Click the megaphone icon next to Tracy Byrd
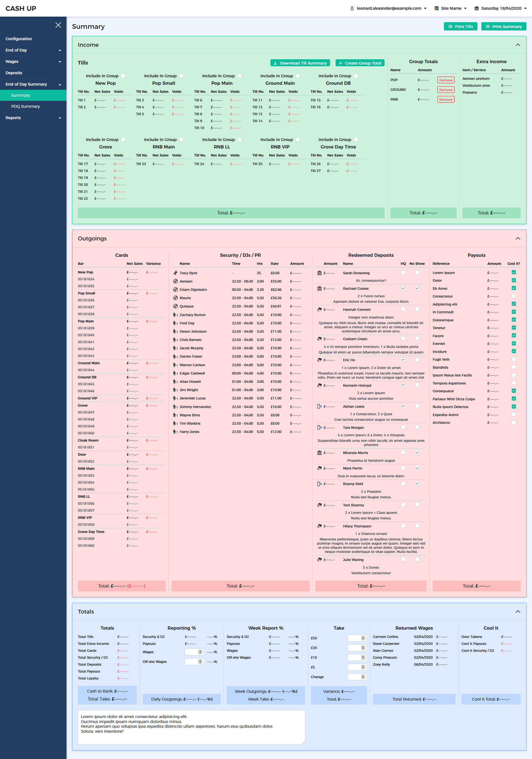 (x=175, y=273)
